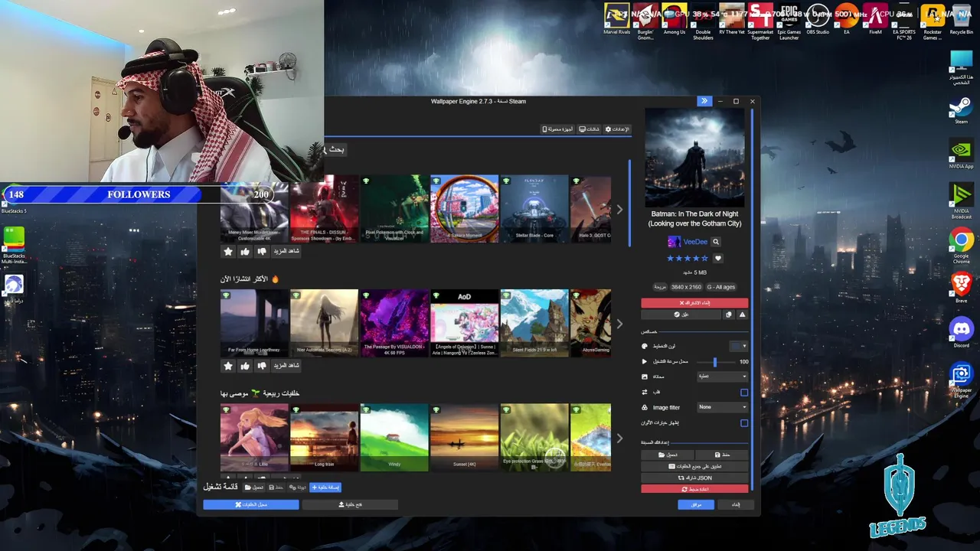Screen dimensions: 980x551
Task: Show next wallpapers in the trending row
Action: tap(619, 324)
